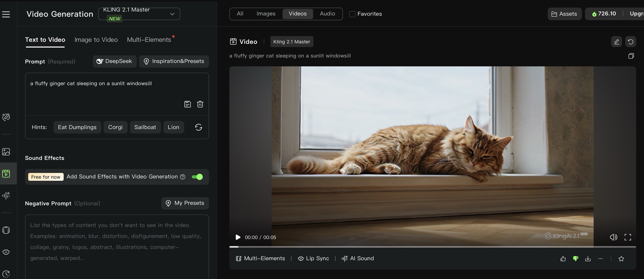Open AI creative tools sidebar icon
This screenshot has width=644, height=279.
coord(6,117)
